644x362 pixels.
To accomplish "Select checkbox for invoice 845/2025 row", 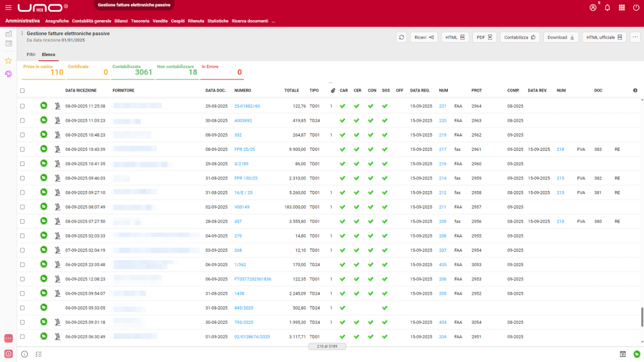I will (x=22, y=308).
